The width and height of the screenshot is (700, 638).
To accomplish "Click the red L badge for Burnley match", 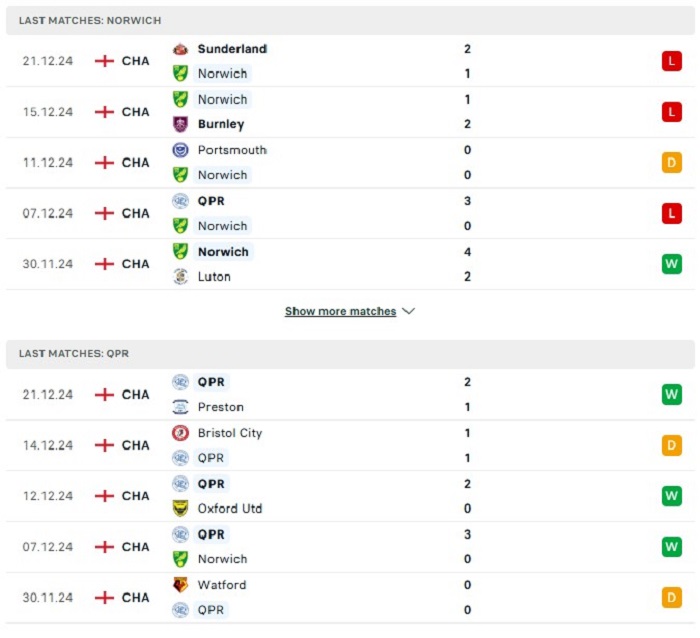I will (x=671, y=112).
